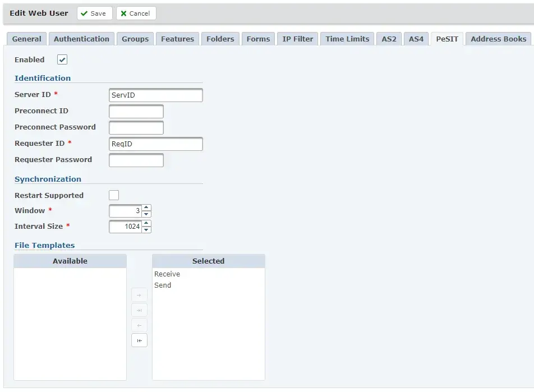The width and height of the screenshot is (534, 392).
Task: Decrease Interval Size using its down arrow
Action: coord(146,229)
